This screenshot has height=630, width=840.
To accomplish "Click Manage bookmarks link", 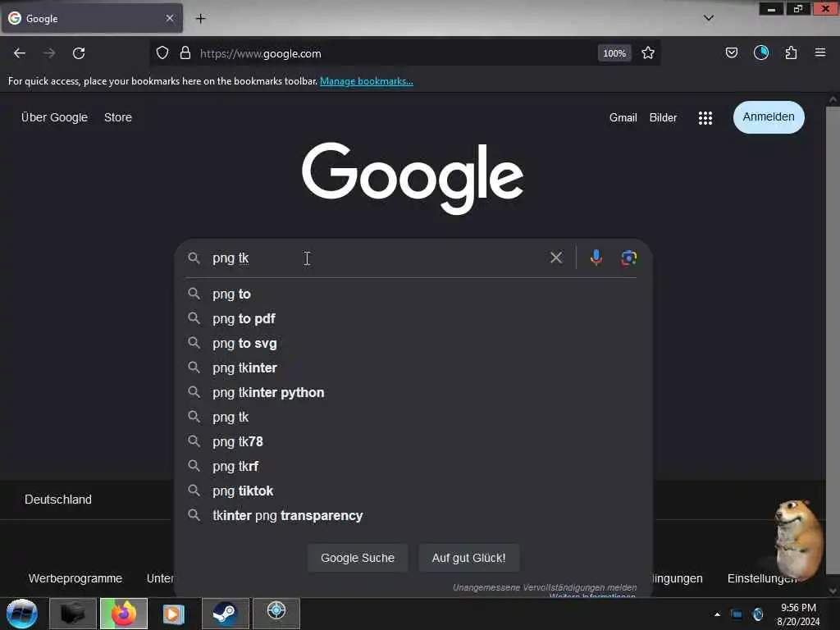I will (x=367, y=81).
